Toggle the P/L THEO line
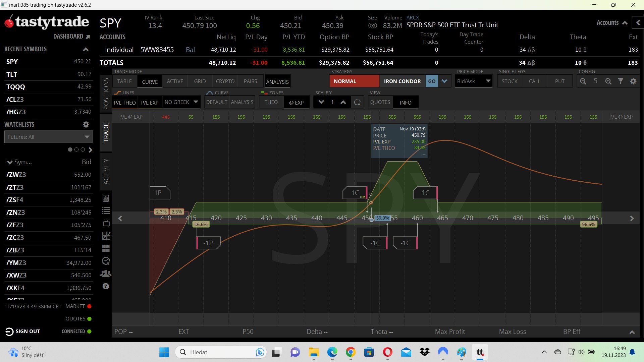The height and width of the screenshot is (362, 644). (x=125, y=103)
